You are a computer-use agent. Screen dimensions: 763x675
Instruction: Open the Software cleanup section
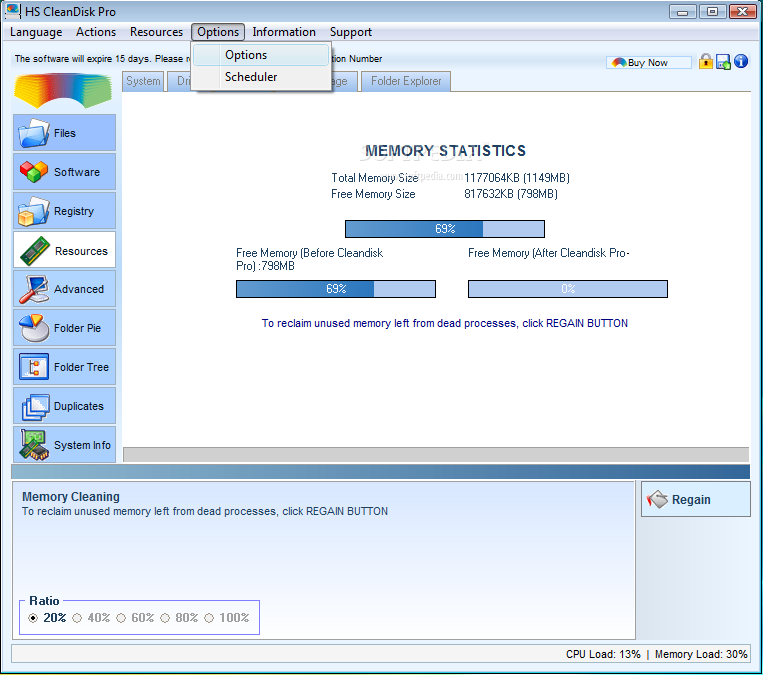pos(64,172)
